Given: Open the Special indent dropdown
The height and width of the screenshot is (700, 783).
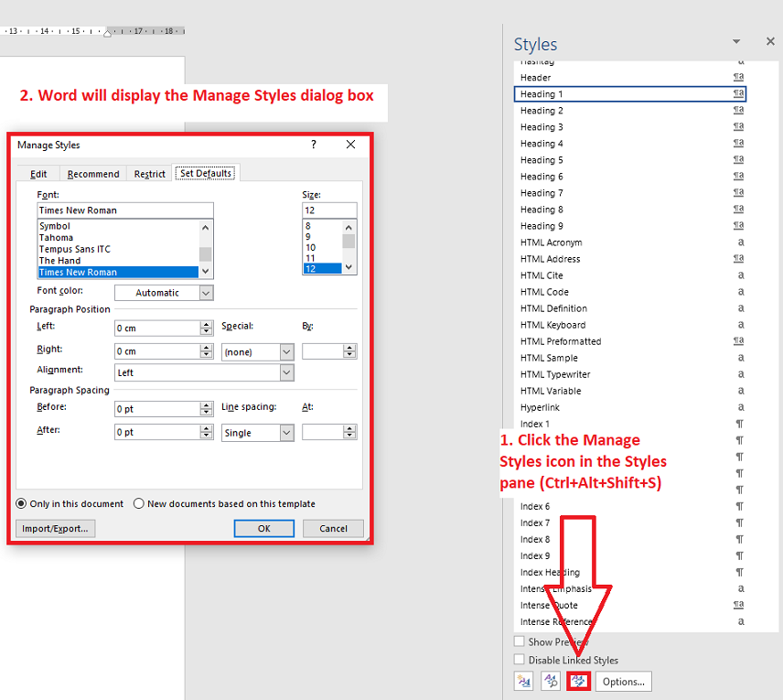Looking at the screenshot, I should tap(286, 351).
